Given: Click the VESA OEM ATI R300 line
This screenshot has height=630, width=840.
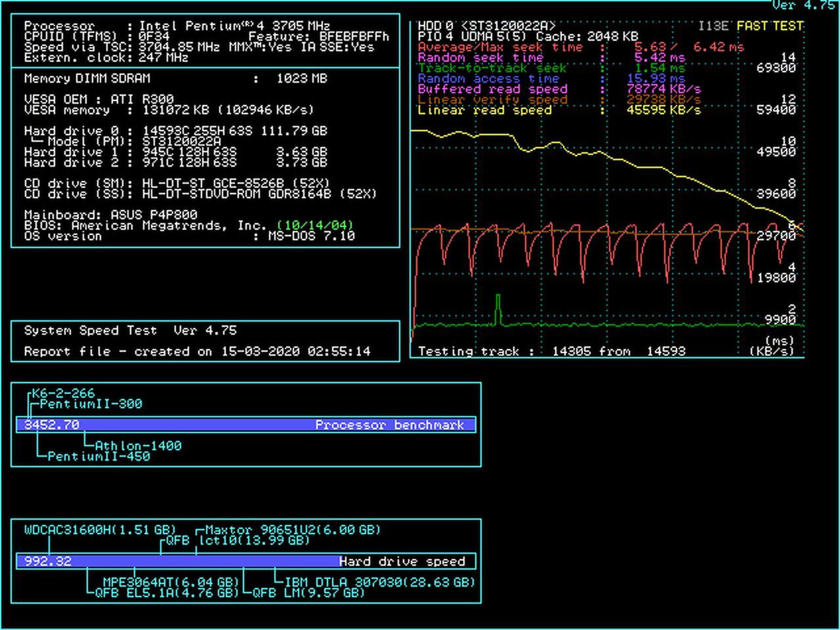Looking at the screenshot, I should coord(98,99).
